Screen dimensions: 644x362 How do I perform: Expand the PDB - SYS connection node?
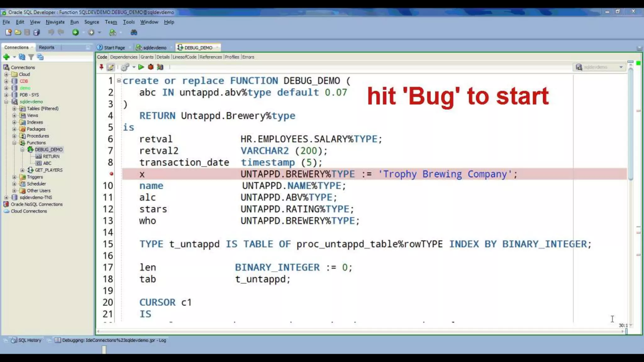click(x=6, y=95)
